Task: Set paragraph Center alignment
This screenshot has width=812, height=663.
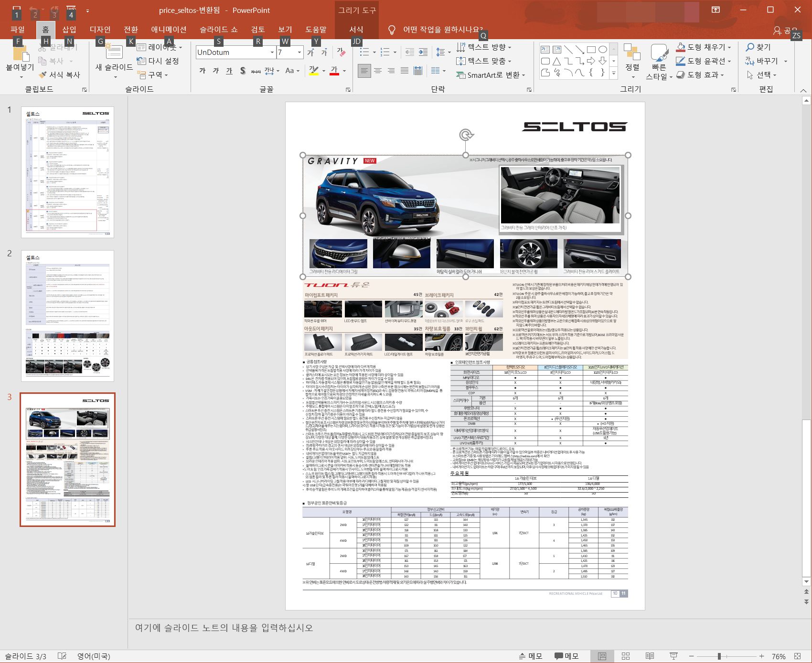Action: point(378,71)
